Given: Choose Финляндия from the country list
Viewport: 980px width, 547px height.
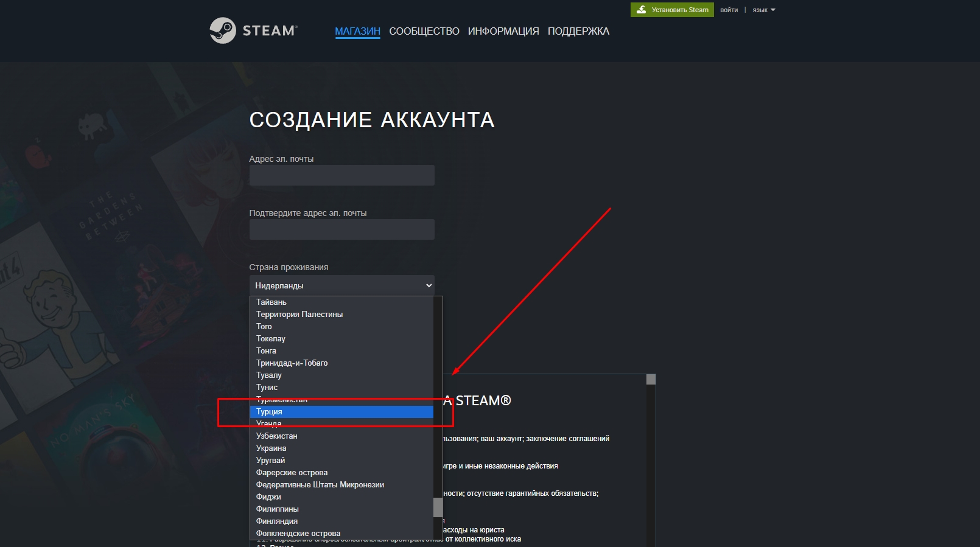Looking at the screenshot, I should coord(341,521).
